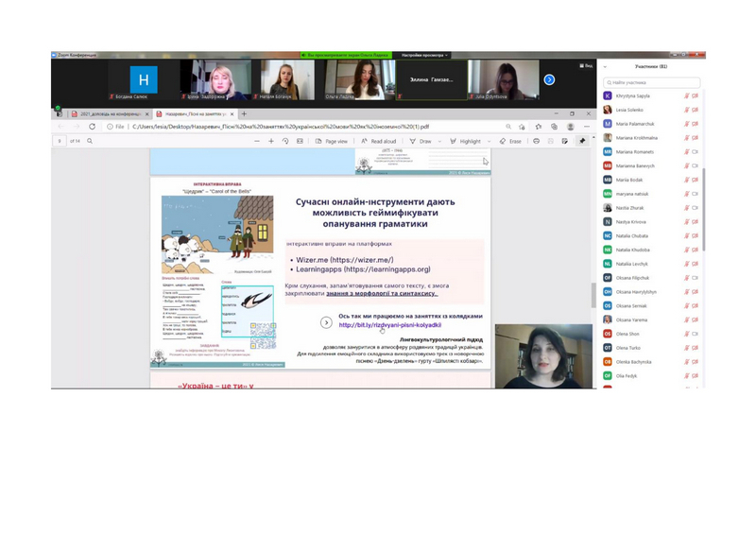Start Read aloud in PDF toolbar
This screenshot has height=535, width=756.
tap(379, 142)
